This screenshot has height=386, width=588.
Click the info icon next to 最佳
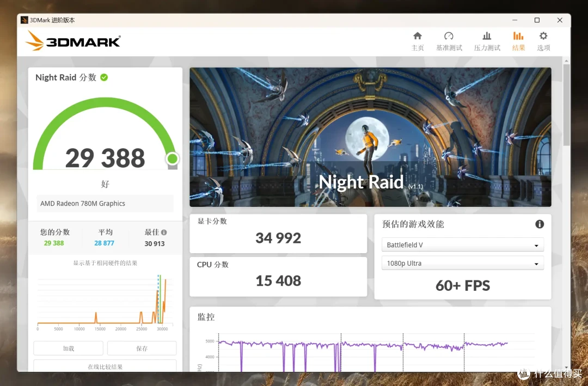click(x=164, y=232)
